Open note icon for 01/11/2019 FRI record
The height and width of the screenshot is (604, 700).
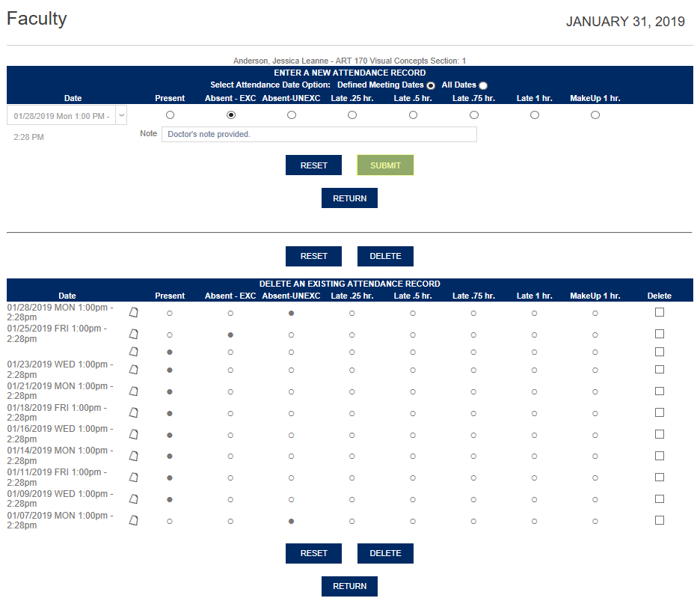click(133, 477)
